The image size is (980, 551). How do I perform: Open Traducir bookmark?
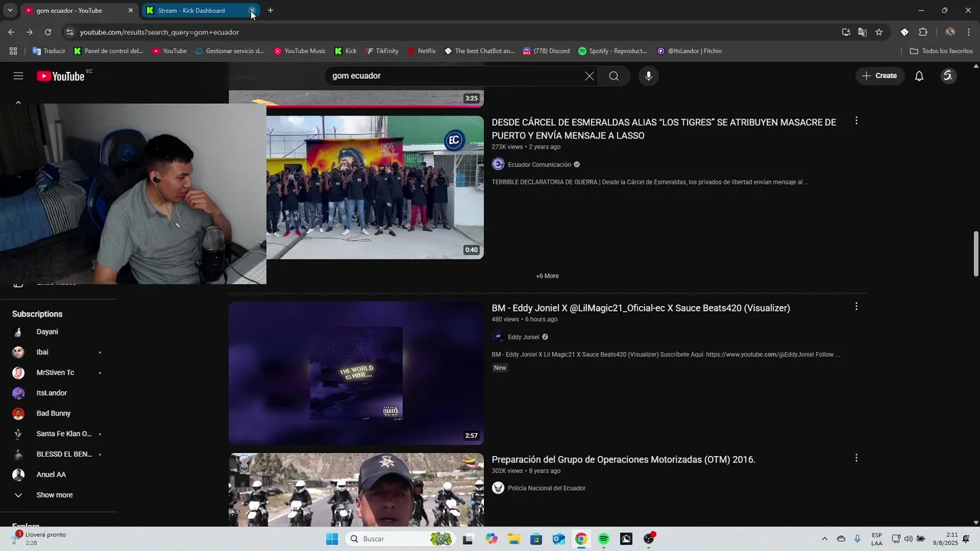49,51
